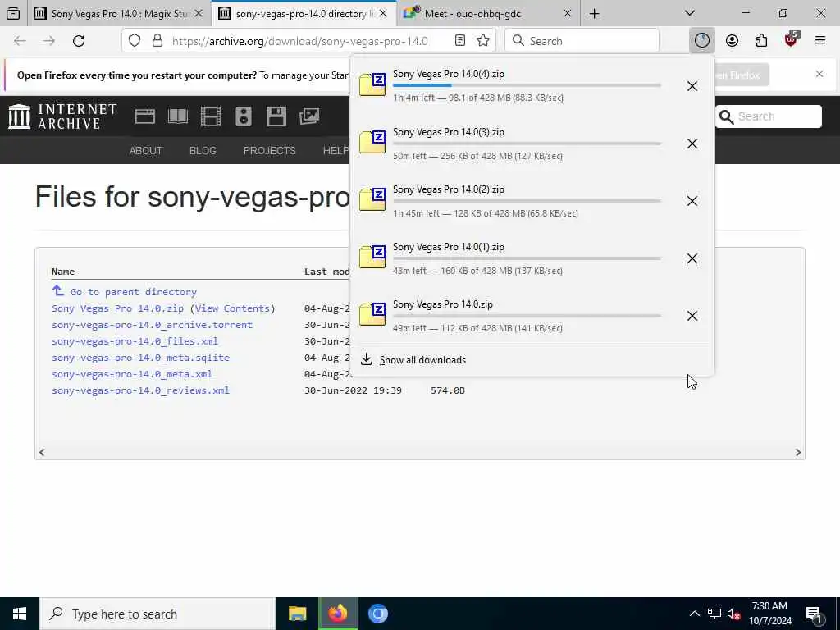Show hidden system tray icons

coord(694,614)
